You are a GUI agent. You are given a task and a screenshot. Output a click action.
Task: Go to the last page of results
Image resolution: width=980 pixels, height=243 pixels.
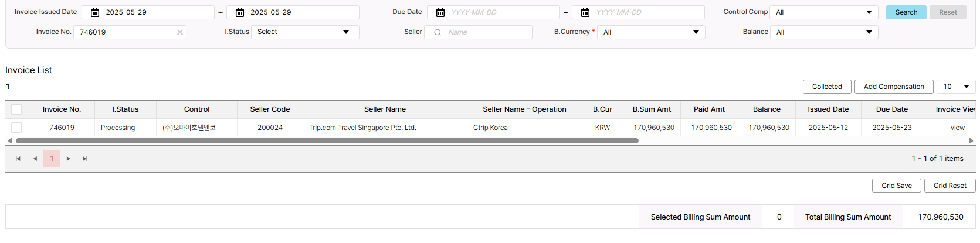tap(85, 159)
